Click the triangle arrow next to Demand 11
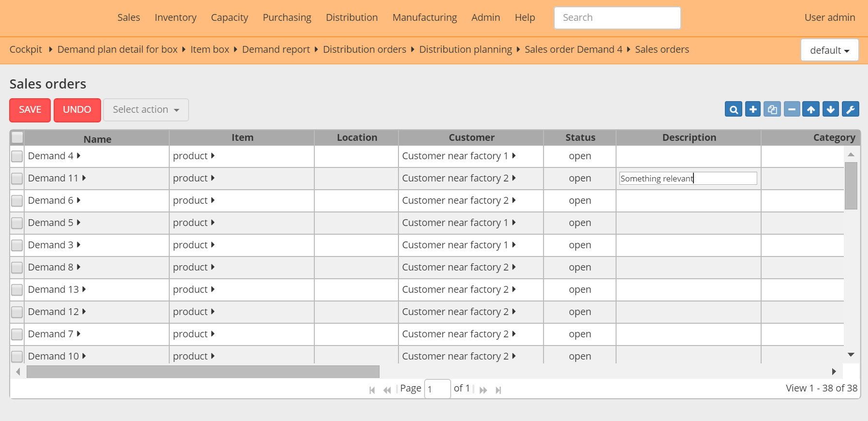 (x=84, y=178)
